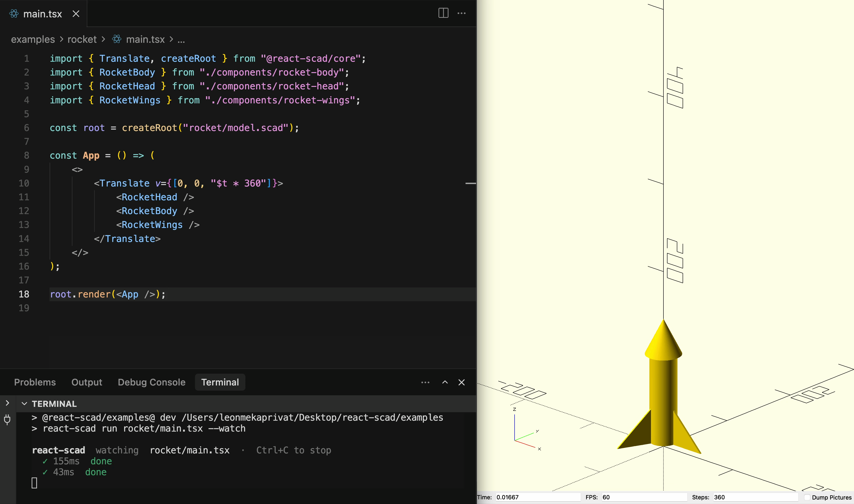The height and width of the screenshot is (504, 854).
Task: Collapse the TERMINAL section chevron
Action: tap(24, 404)
